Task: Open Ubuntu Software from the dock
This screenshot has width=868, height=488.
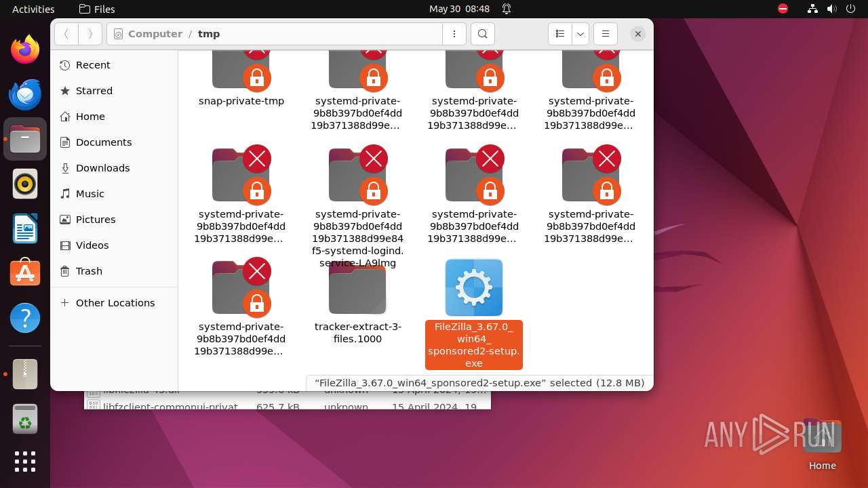Action: coord(25,273)
